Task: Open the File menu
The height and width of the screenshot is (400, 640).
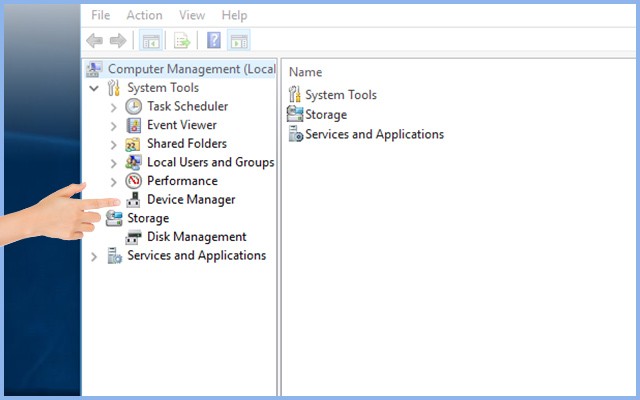Action: 101,15
